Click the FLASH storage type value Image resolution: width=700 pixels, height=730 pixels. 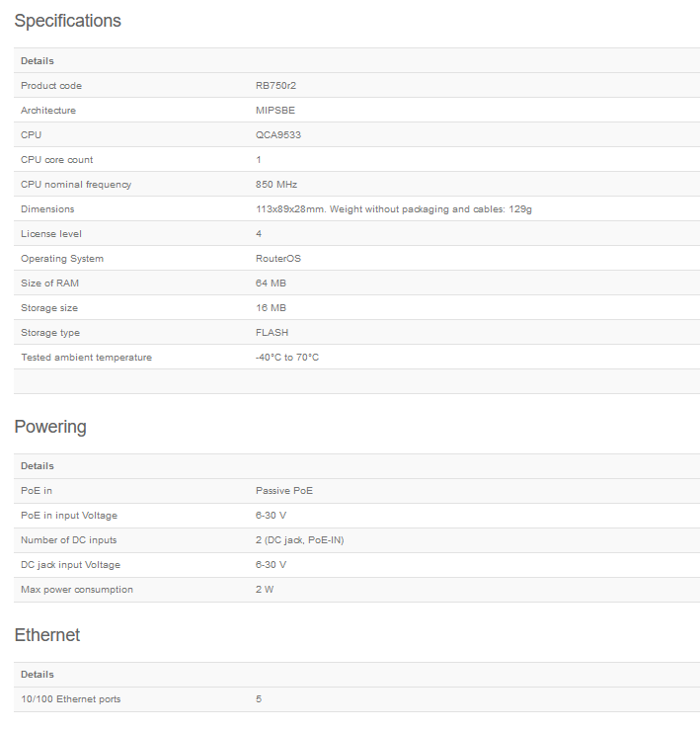[272, 333]
